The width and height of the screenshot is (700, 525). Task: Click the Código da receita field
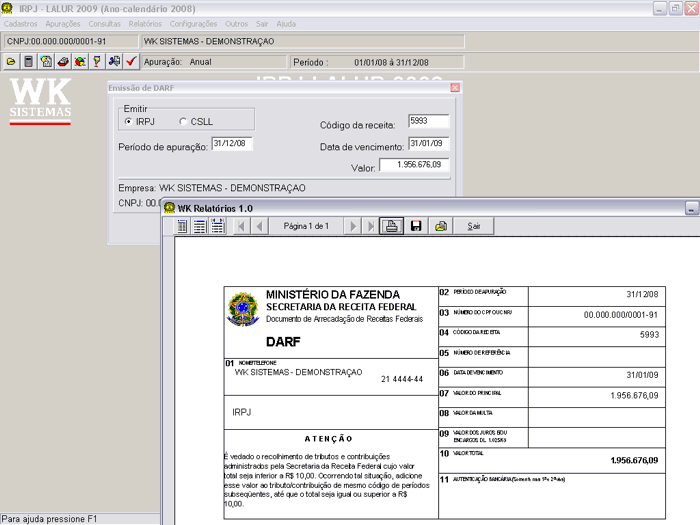(x=428, y=122)
